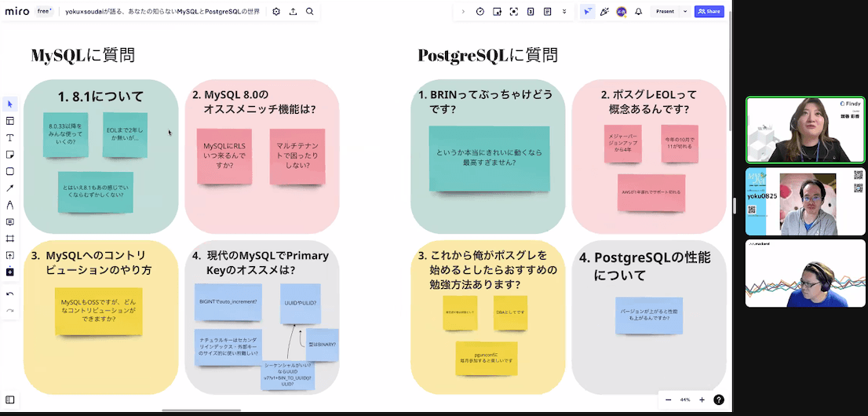Expand more apps double-chevron
This screenshot has width=868, height=416.
tap(564, 12)
